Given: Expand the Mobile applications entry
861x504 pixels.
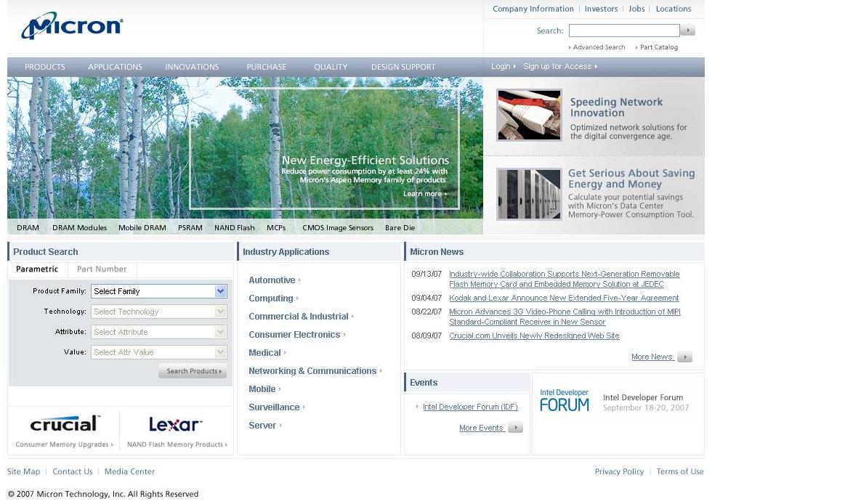Looking at the screenshot, I should (264, 389).
